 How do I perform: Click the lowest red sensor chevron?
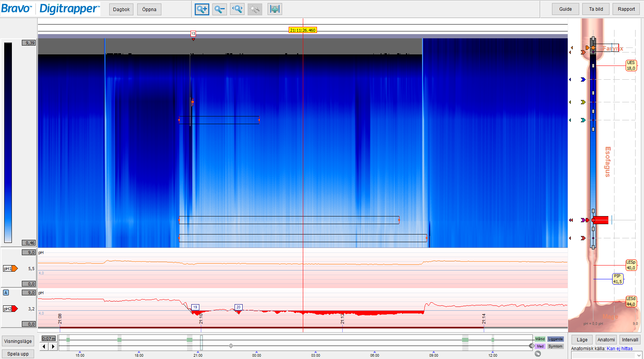click(x=583, y=238)
